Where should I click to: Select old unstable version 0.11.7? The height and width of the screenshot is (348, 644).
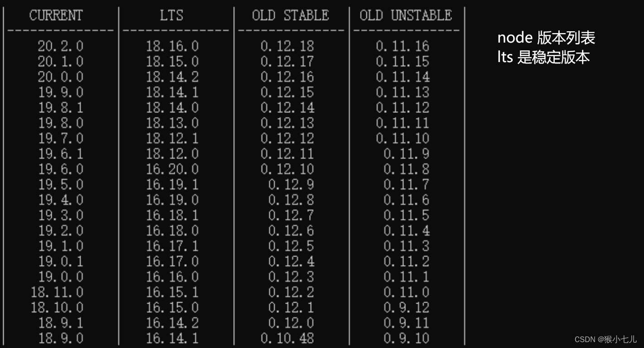pyautogui.click(x=406, y=184)
